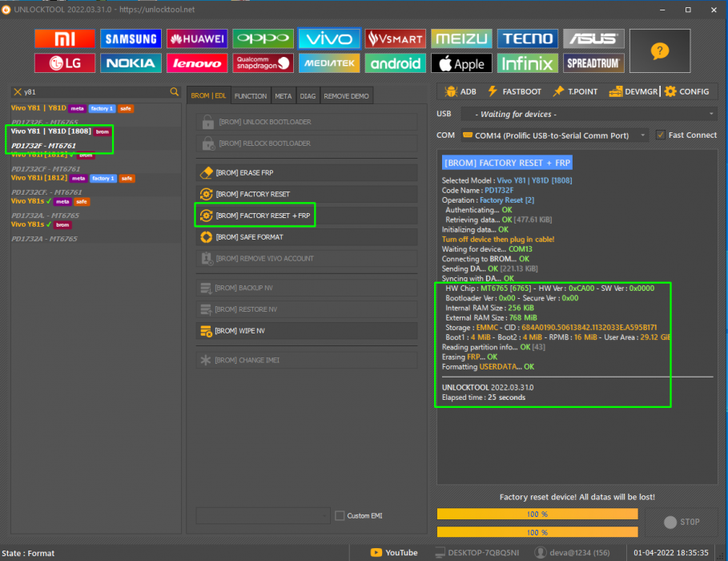The height and width of the screenshot is (561, 728).
Task: Choose the Tecno brand tile
Action: [528, 38]
